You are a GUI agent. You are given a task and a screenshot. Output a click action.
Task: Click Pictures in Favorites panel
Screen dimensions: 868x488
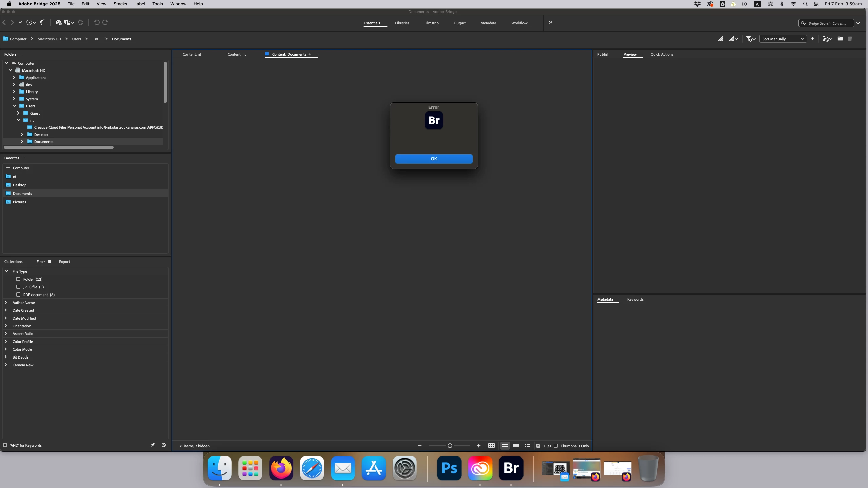click(19, 202)
